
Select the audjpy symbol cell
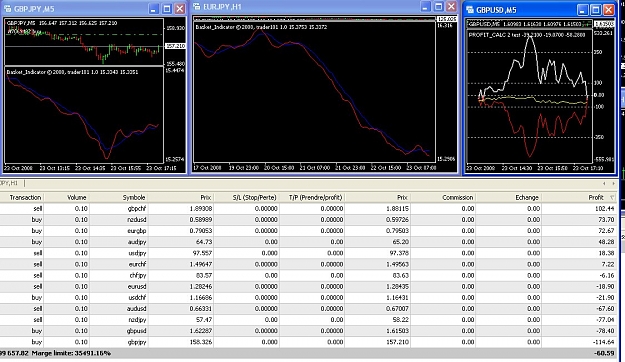(x=138, y=242)
